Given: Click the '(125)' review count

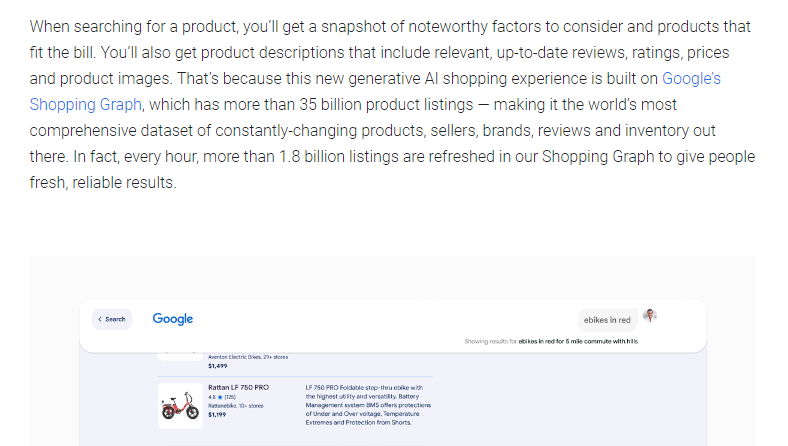Looking at the screenshot, I should click(x=231, y=396).
